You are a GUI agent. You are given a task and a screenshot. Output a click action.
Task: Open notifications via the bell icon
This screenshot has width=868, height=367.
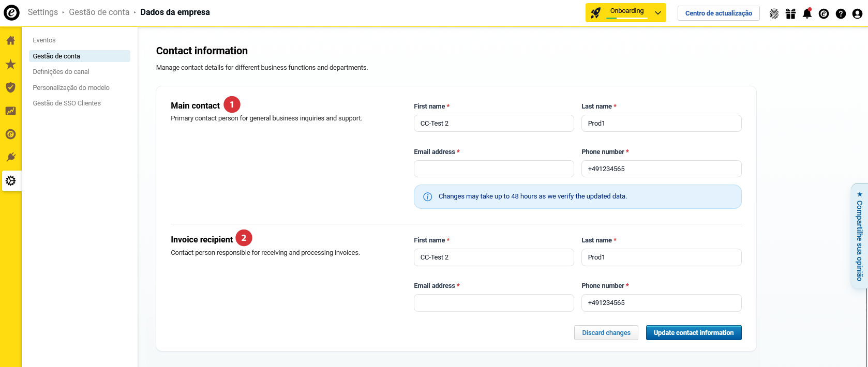(x=807, y=13)
